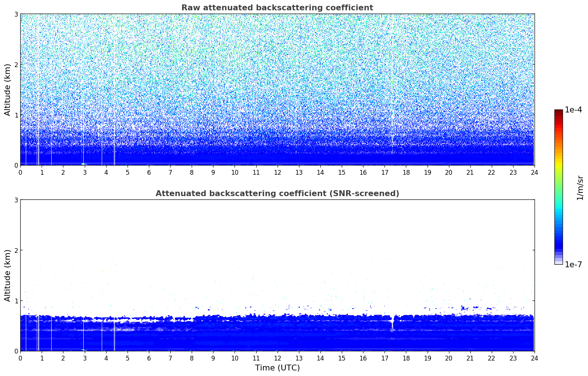Click time tick '20' under the SNR-screened plot
The width and height of the screenshot is (588, 376).
pos(449,358)
